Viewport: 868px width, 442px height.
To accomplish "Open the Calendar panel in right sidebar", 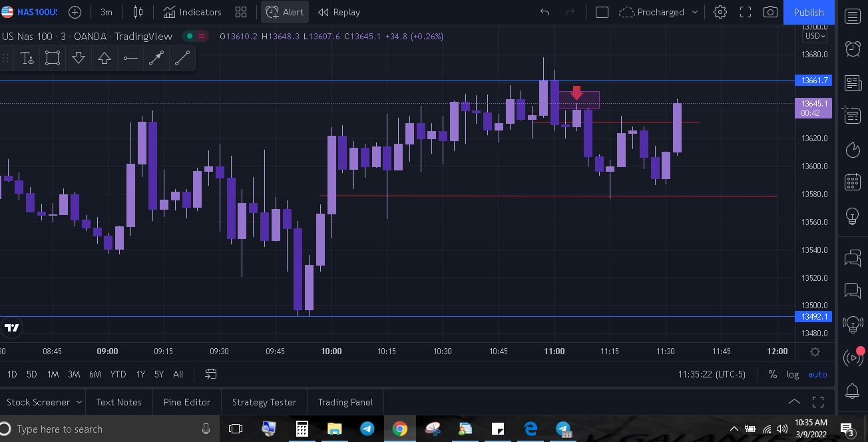I will pyautogui.click(x=853, y=182).
